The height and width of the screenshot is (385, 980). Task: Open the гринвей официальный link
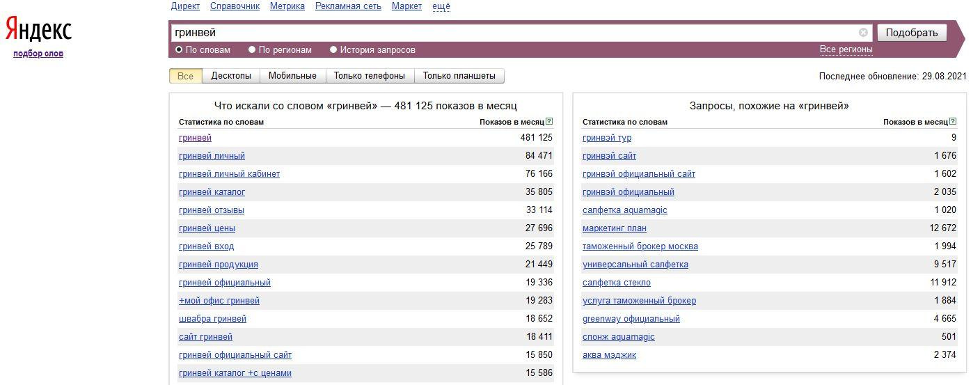click(225, 283)
